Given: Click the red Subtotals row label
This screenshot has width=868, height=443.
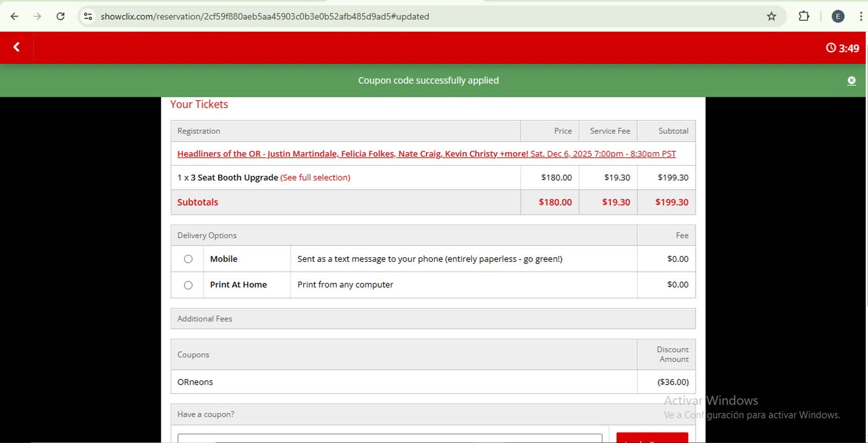Looking at the screenshot, I should 198,202.
